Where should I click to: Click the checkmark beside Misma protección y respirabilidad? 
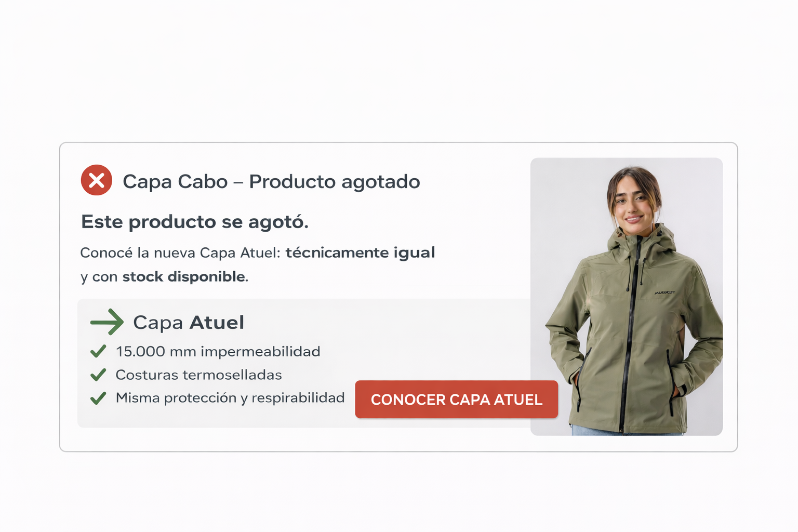pyautogui.click(x=98, y=398)
